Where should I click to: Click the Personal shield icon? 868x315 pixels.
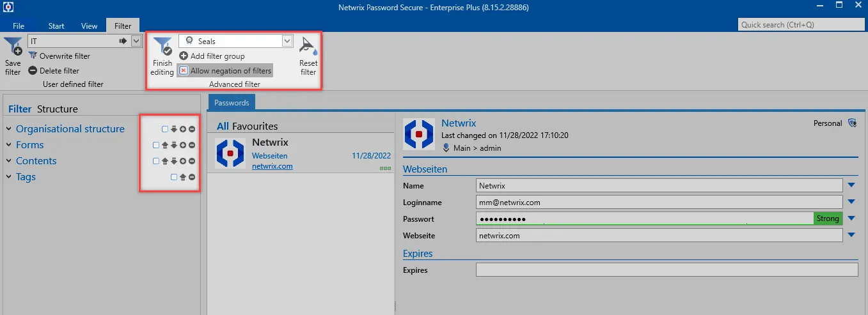pyautogui.click(x=852, y=123)
